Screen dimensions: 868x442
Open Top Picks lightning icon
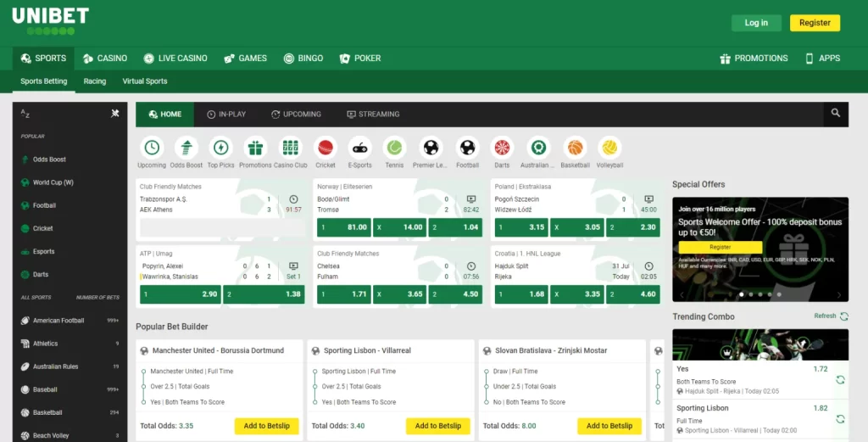click(x=221, y=148)
